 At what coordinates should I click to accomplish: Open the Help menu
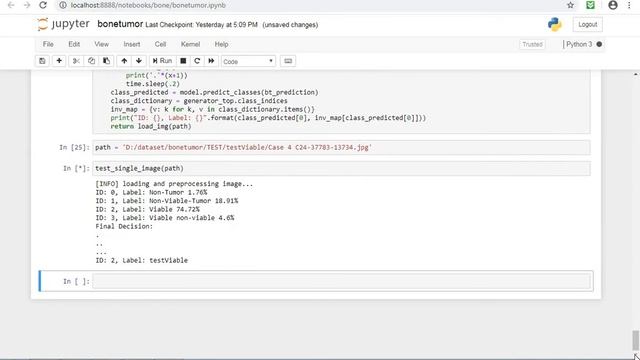tap(222, 44)
